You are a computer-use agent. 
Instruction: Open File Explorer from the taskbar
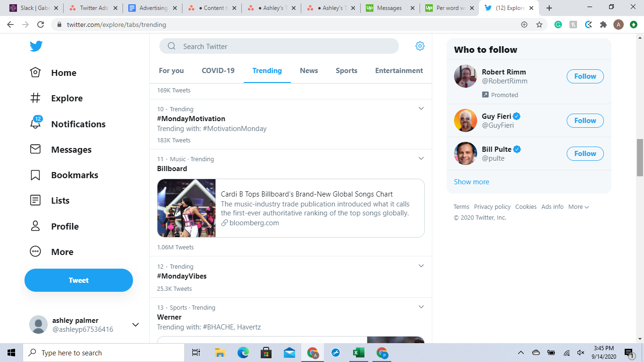220,353
